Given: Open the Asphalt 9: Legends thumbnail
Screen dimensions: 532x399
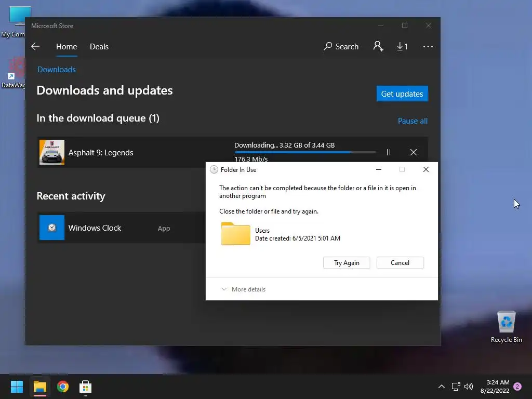Looking at the screenshot, I should tap(52, 152).
